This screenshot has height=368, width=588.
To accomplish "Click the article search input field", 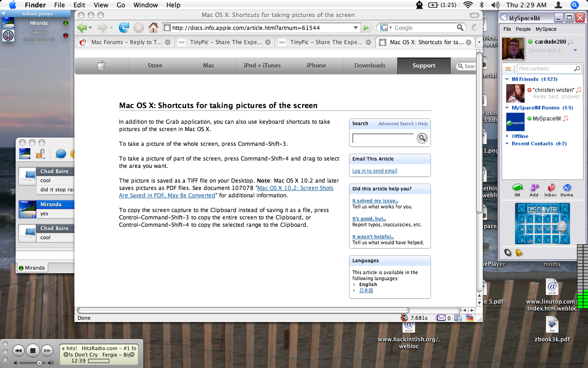I will [383, 138].
